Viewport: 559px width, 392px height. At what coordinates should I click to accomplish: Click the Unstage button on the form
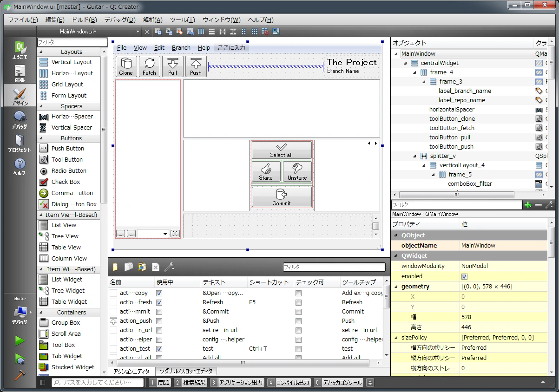point(297,172)
